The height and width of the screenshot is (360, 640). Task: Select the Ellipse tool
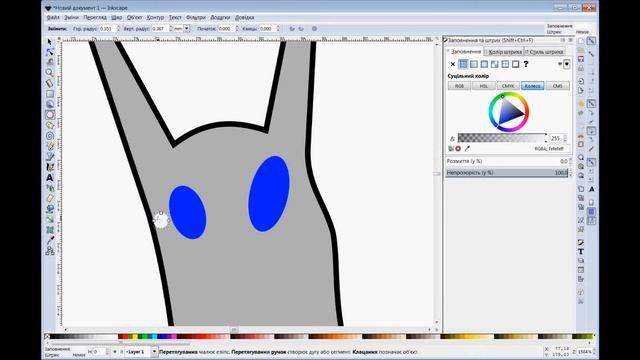[x=50, y=115]
